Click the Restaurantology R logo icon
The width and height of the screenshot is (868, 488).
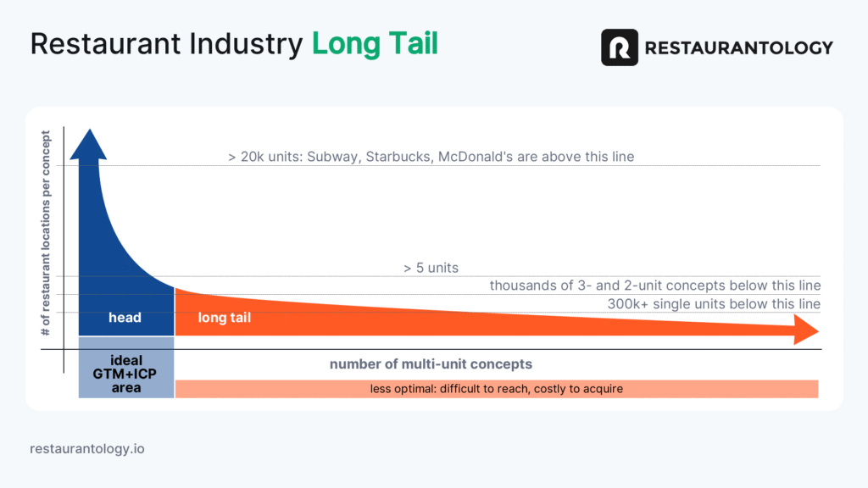(620, 47)
